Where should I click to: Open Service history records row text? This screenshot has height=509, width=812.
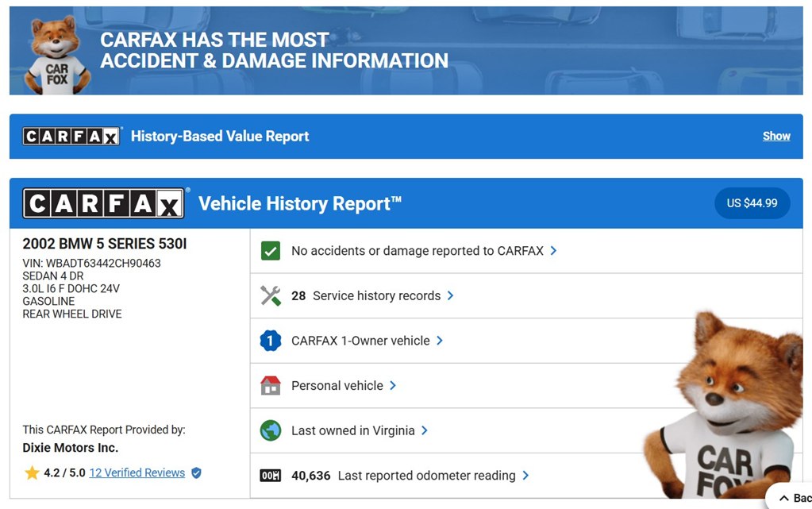[x=376, y=295]
